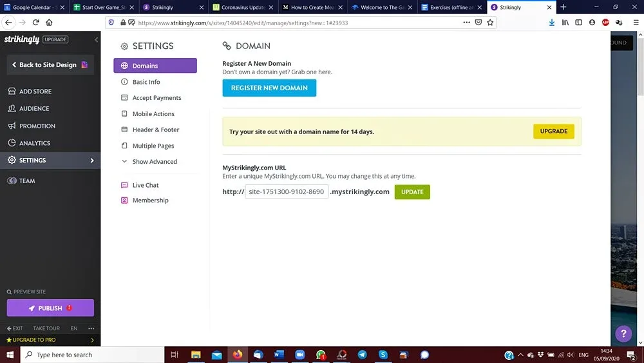Screen dimensions: 644x363
Task: Go Back to Site Design
Action: pyautogui.click(x=50, y=65)
